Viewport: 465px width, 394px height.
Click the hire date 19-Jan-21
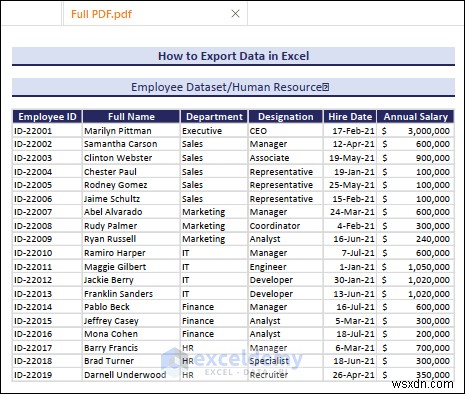click(354, 172)
